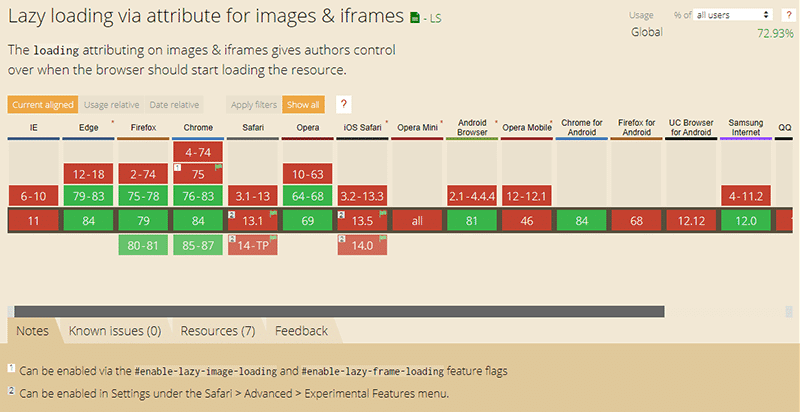Click the Android Browser column header
Viewport: 800px width, 412px height.
(x=472, y=128)
